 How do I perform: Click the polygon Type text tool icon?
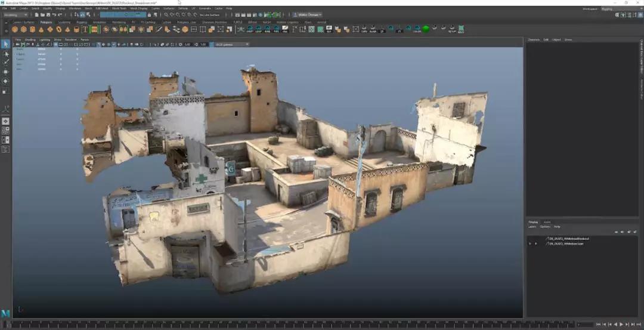click(85, 29)
